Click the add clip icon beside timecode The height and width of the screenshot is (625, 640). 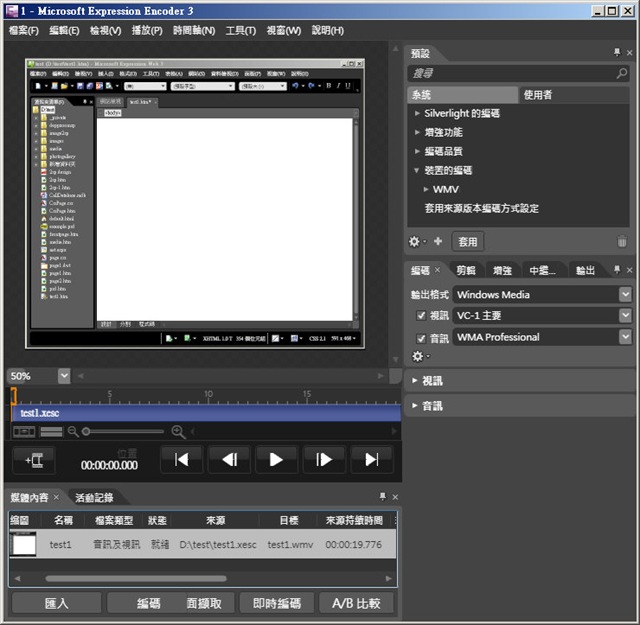click(x=34, y=460)
